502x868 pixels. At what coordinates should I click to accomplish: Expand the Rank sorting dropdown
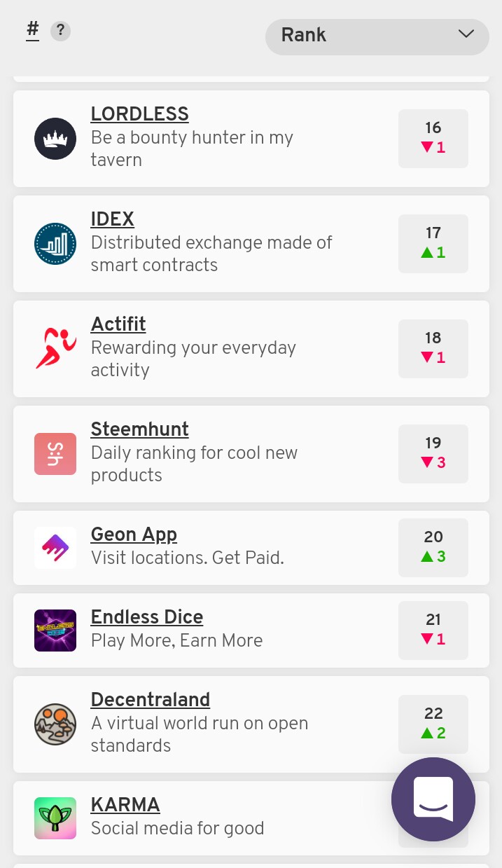click(377, 36)
